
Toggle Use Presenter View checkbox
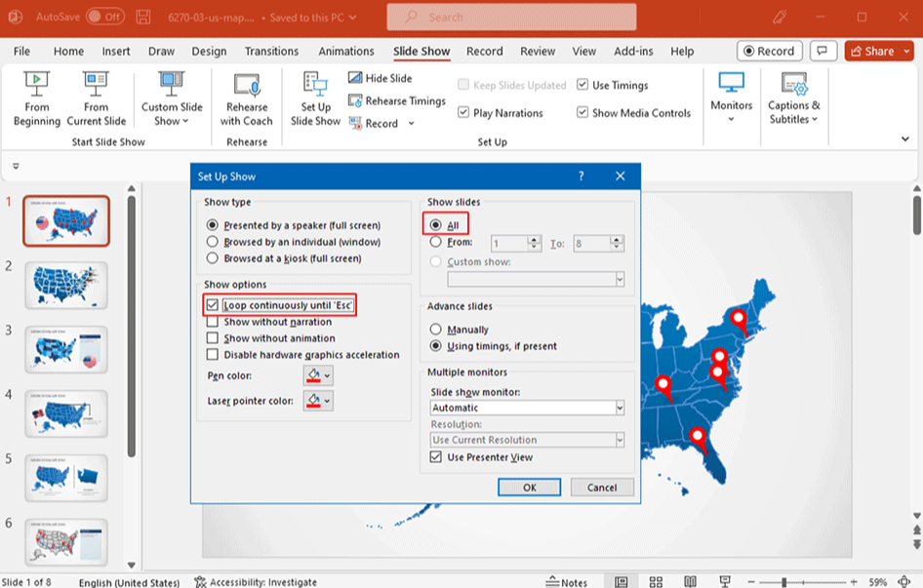[x=435, y=456]
